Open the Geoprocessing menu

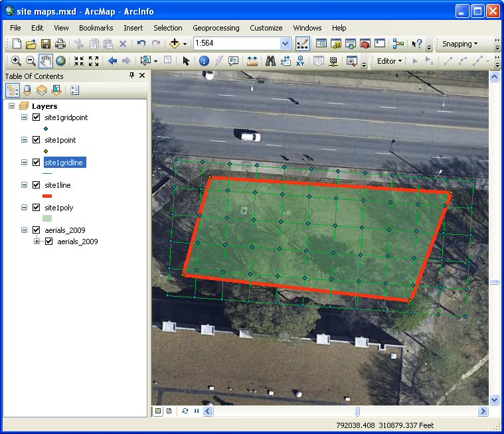216,28
